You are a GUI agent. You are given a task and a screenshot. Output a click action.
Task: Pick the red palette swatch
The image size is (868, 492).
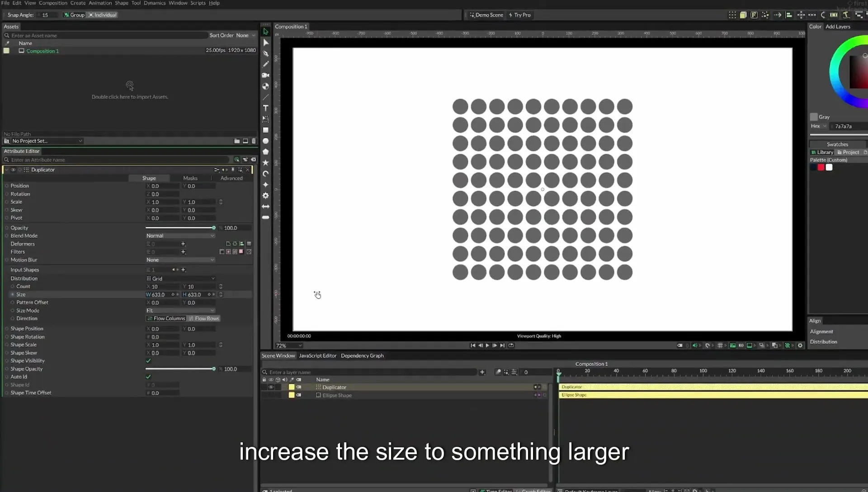tap(821, 167)
